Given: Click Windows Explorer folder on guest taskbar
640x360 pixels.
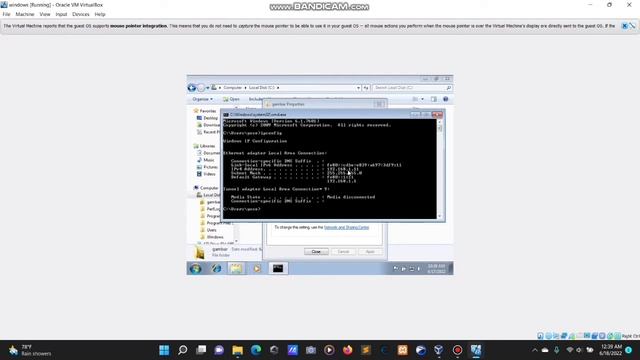Looking at the screenshot, I should (x=236, y=268).
